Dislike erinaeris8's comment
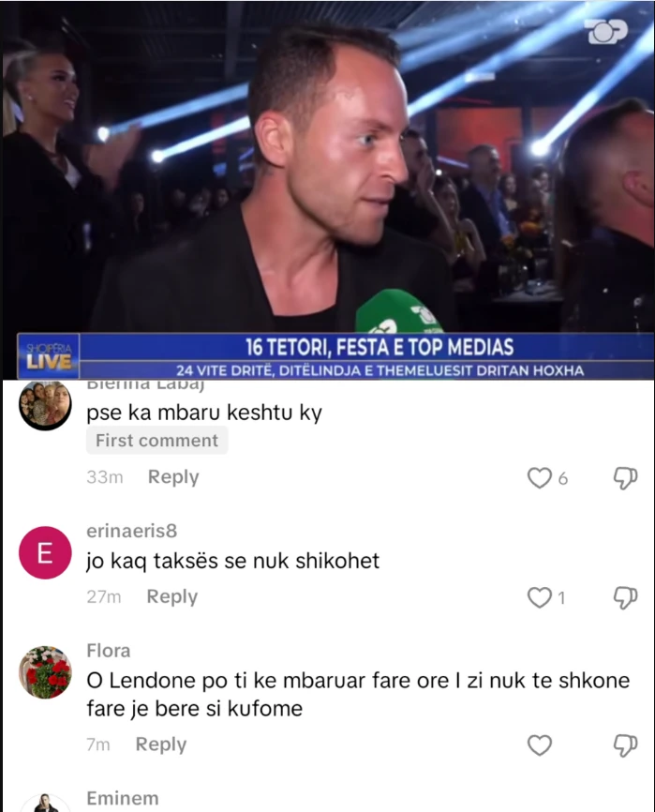Viewport: 655px width, 812px height. (625, 597)
